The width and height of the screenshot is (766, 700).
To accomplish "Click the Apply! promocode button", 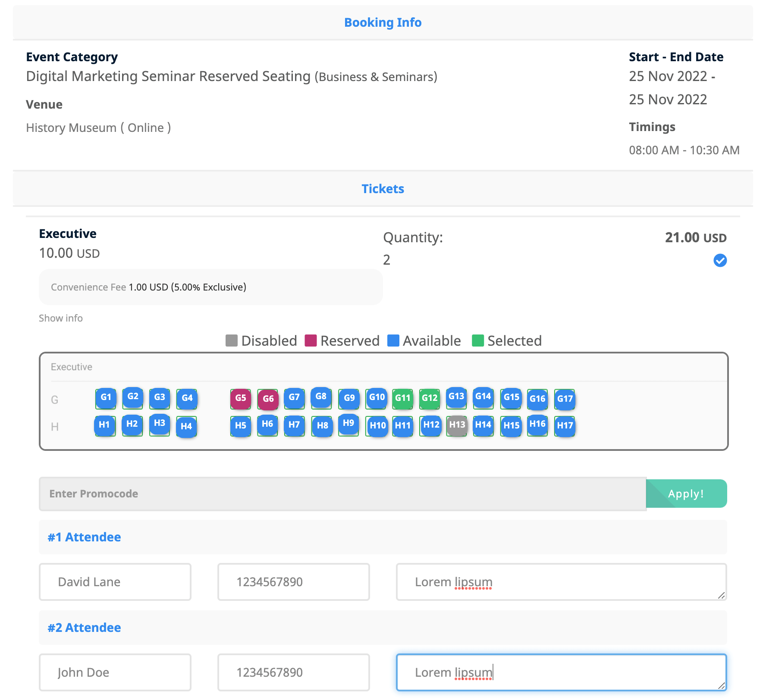I will pos(686,494).
